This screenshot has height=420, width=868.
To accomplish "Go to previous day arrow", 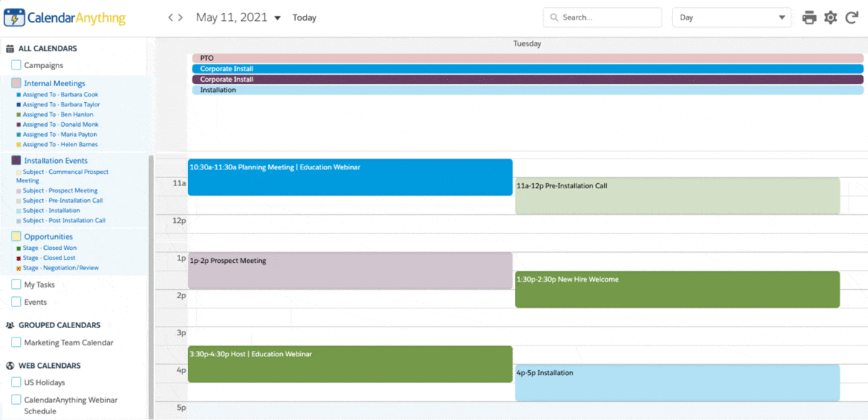I will (171, 17).
